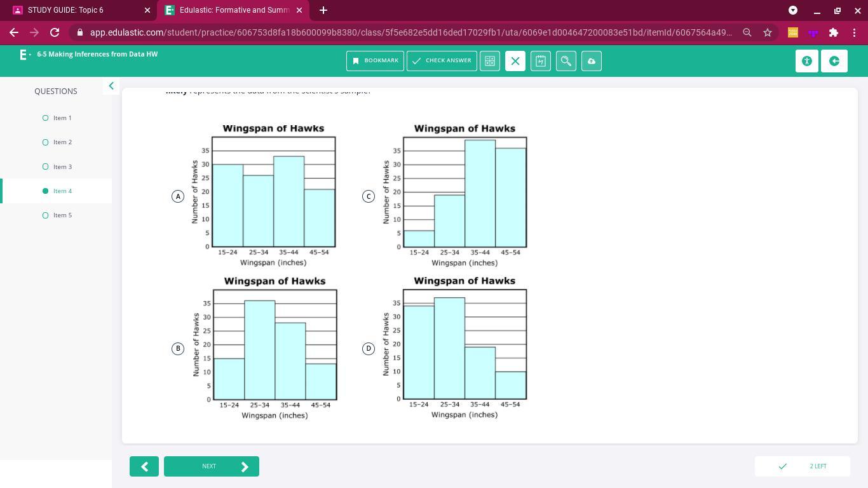Image resolution: width=868 pixels, height=488 pixels.
Task: Select answer choice A
Action: (178, 196)
